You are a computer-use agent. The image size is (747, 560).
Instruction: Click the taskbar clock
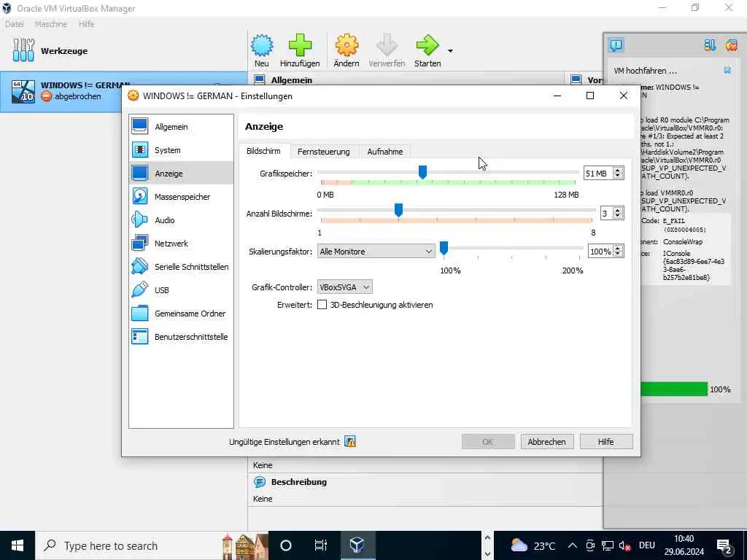point(684,545)
